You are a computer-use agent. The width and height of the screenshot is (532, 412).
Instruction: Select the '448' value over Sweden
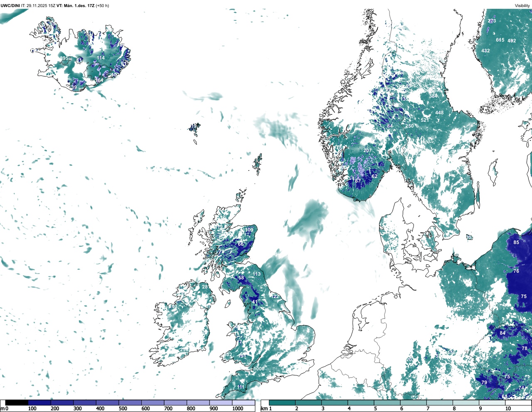click(439, 113)
